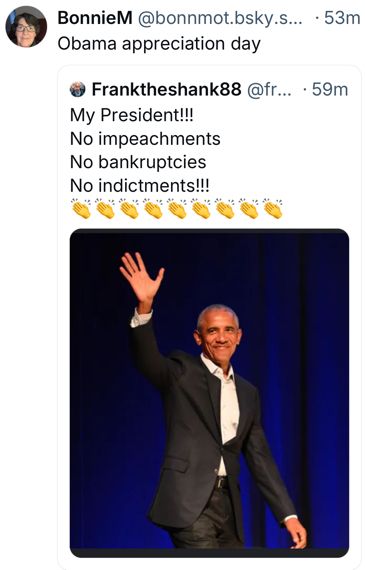Image resolution: width=365 pixels, height=570 pixels.
Task: Click the 'No bankruptcies' line
Action: click(138, 162)
